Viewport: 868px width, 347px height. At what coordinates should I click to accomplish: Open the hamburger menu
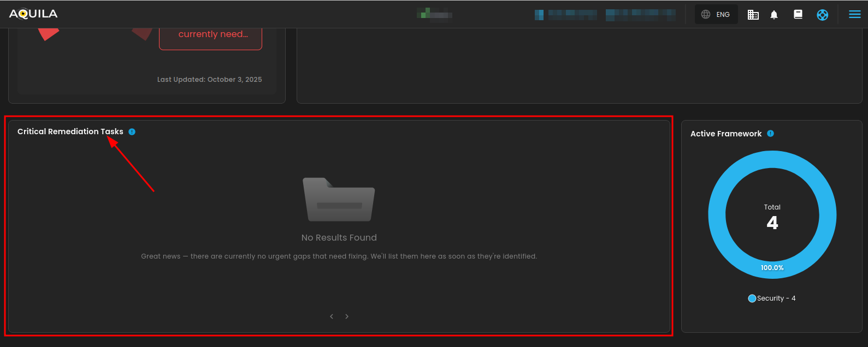pos(854,15)
